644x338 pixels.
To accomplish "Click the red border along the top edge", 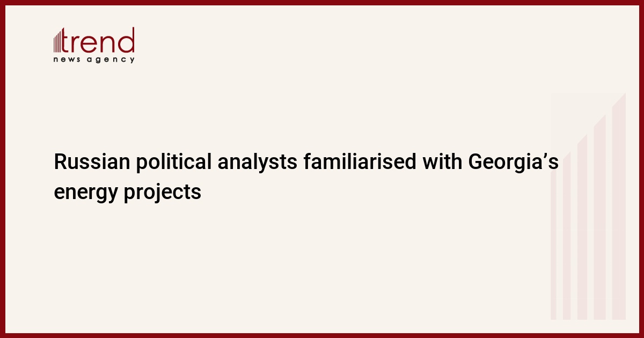I will (322, 2).
